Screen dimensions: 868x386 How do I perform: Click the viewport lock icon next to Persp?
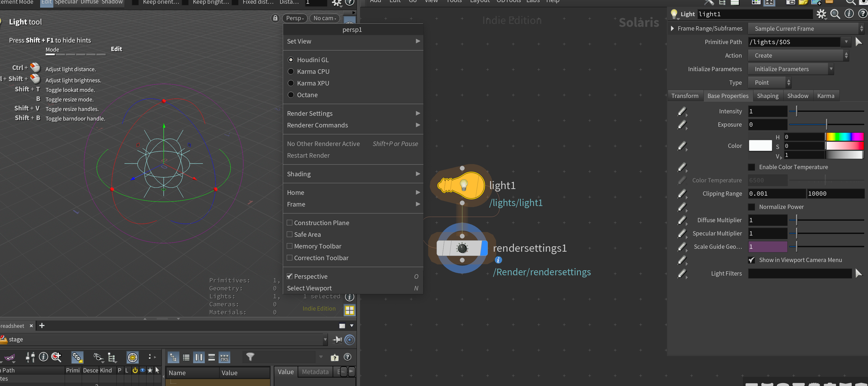(x=275, y=18)
